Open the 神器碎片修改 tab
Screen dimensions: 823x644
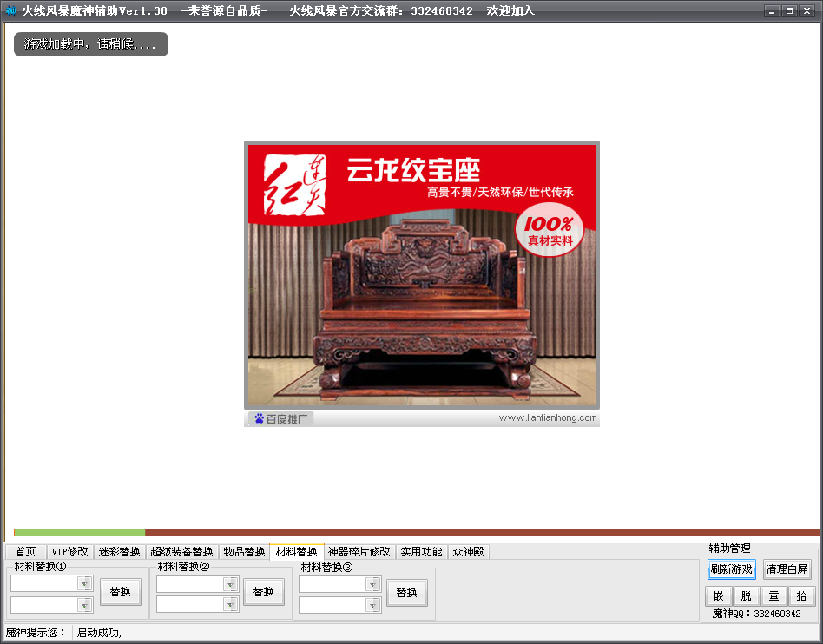point(359,552)
